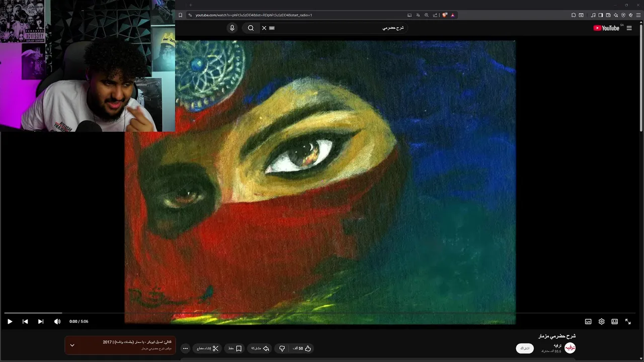Click the 0:00 / 5:06 time display

(78, 321)
